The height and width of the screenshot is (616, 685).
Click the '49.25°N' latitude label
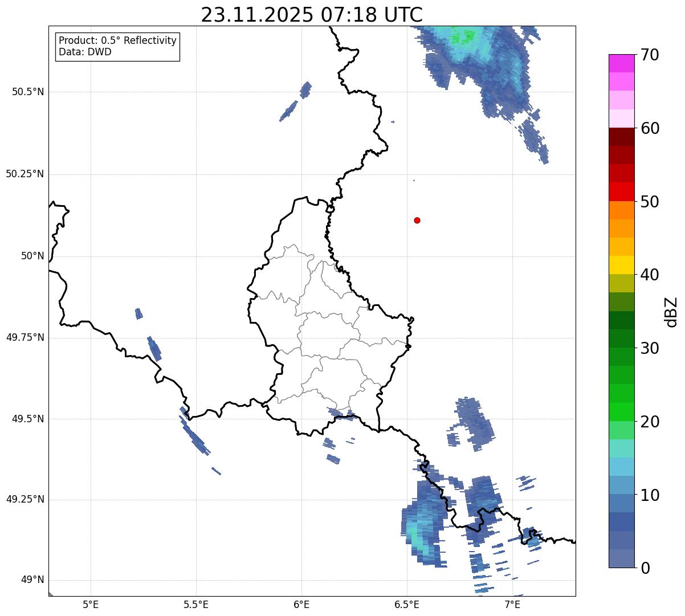click(x=25, y=500)
